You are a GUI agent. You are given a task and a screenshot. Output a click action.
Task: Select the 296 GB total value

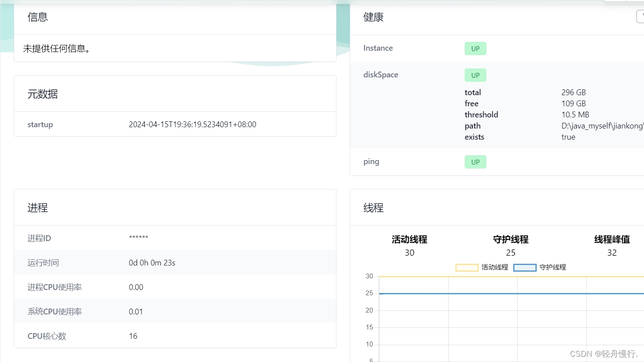coord(574,93)
